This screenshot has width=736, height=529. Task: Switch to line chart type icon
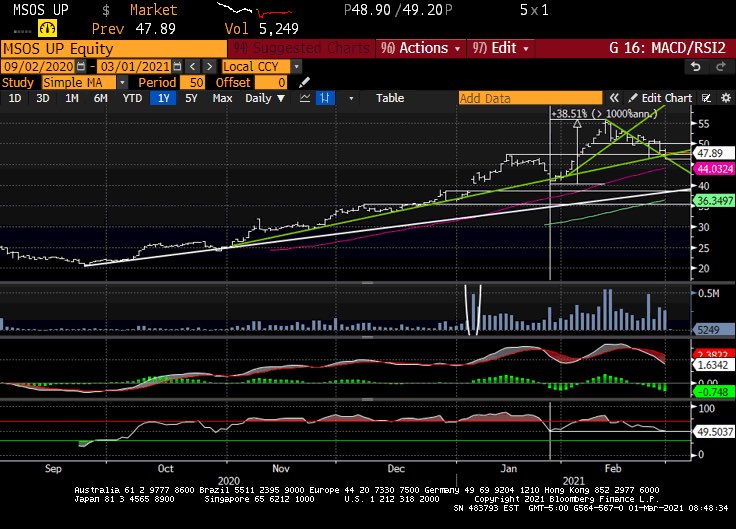coord(305,98)
